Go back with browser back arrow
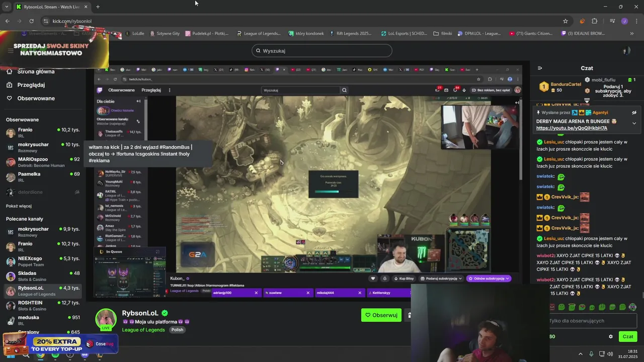 pyautogui.click(x=7, y=21)
